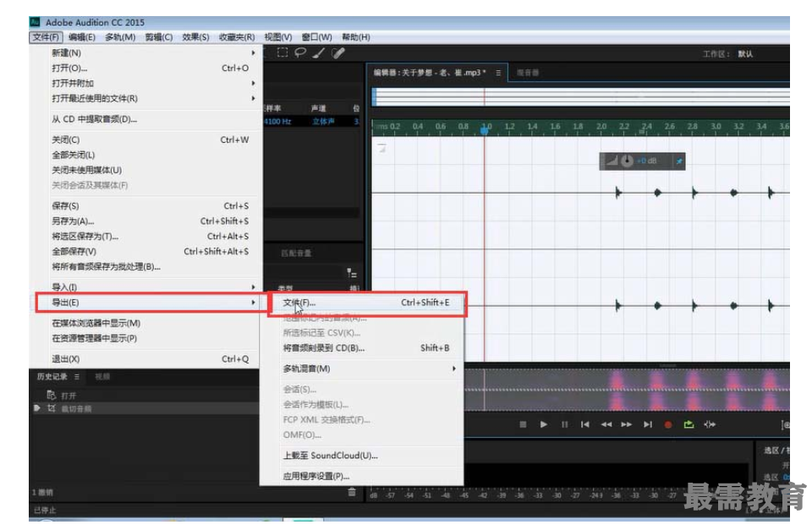This screenshot has height=530, width=812.
Task: Click the Fast Forward transport button
Action: click(627, 424)
